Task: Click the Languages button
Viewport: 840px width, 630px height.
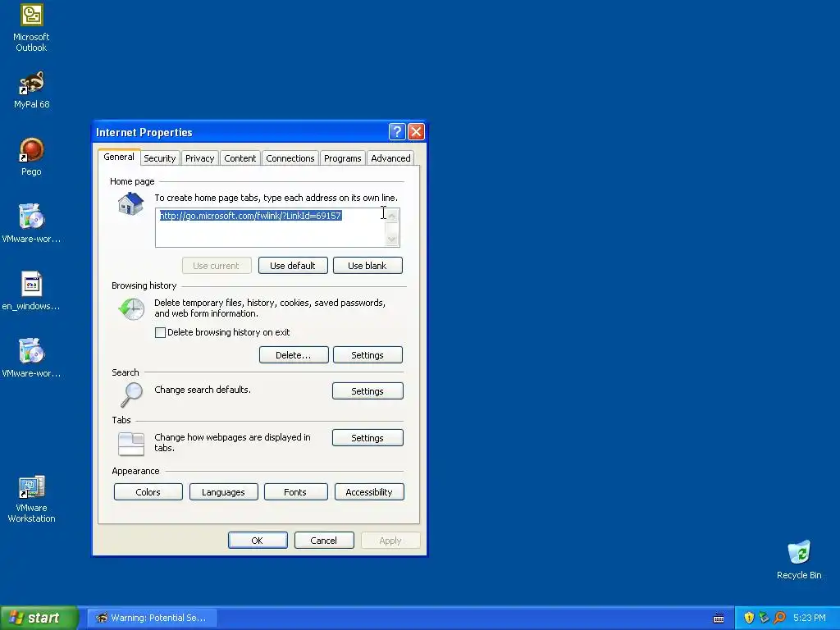Action: pyautogui.click(x=223, y=492)
